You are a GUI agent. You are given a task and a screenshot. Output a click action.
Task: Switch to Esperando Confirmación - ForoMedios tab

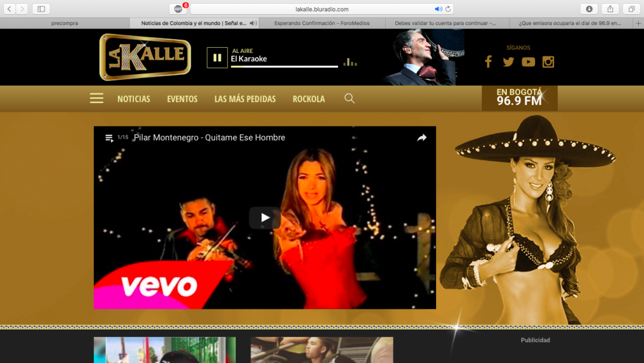[322, 23]
